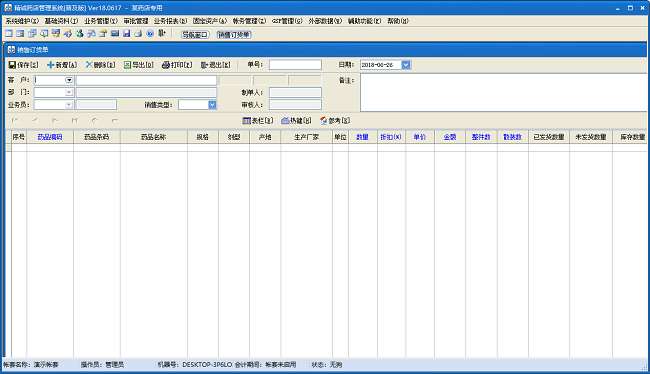Click the 退出 exit button in form toolbar
Viewport: 650px width, 374px height.
pyautogui.click(x=215, y=65)
